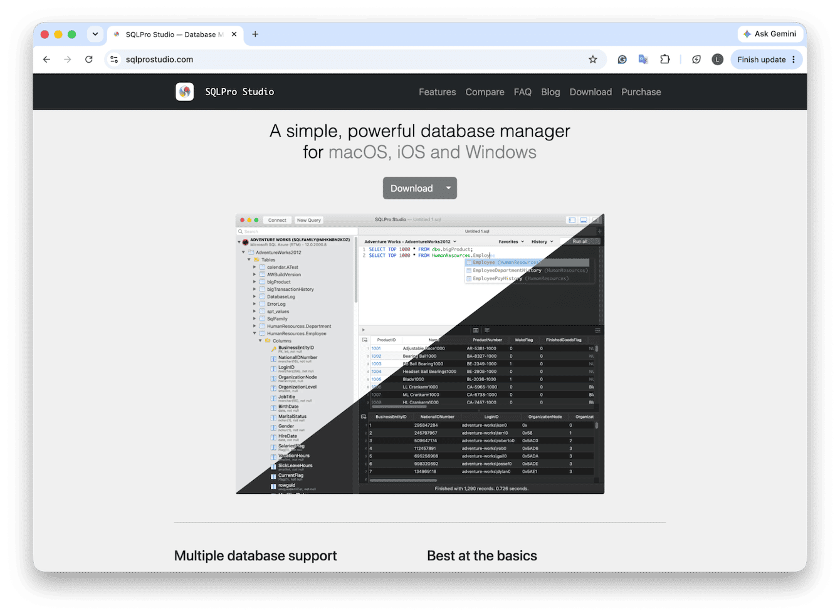Viewport: 840px width, 616px height.
Task: Go back to previous page
Action: [46, 60]
